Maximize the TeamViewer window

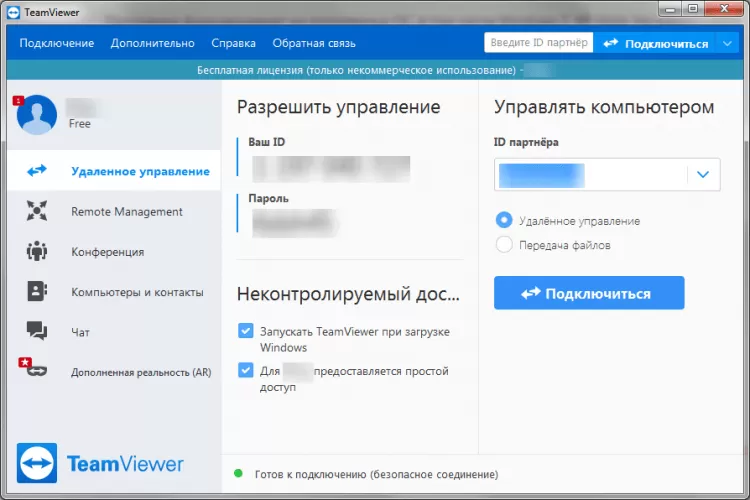[693, 9]
